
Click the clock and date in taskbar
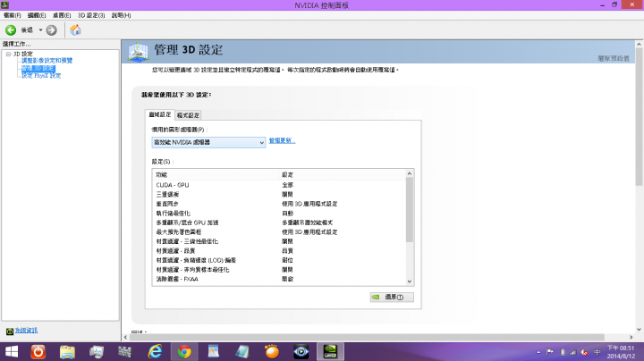tap(621, 352)
